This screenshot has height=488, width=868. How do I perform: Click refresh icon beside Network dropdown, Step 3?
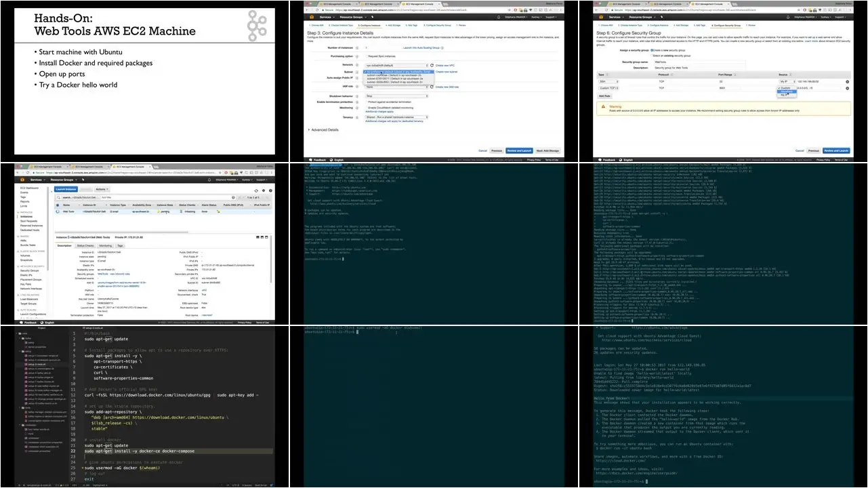click(432, 66)
